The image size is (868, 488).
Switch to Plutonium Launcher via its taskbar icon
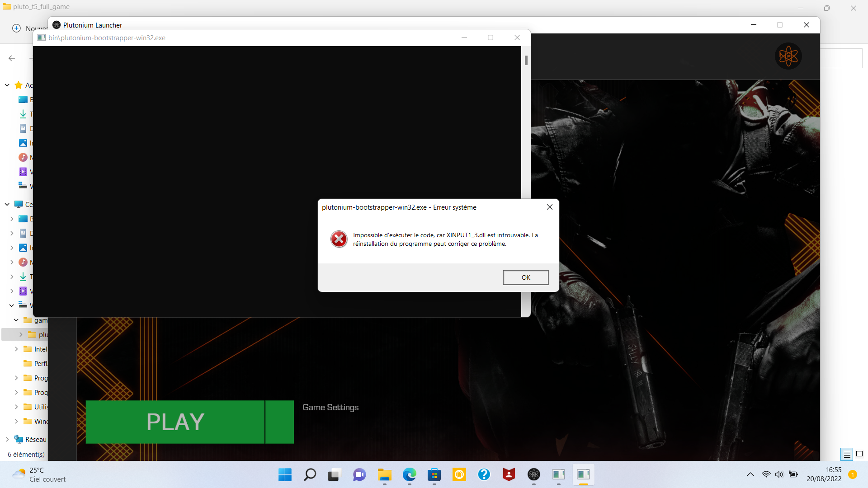[534, 474]
